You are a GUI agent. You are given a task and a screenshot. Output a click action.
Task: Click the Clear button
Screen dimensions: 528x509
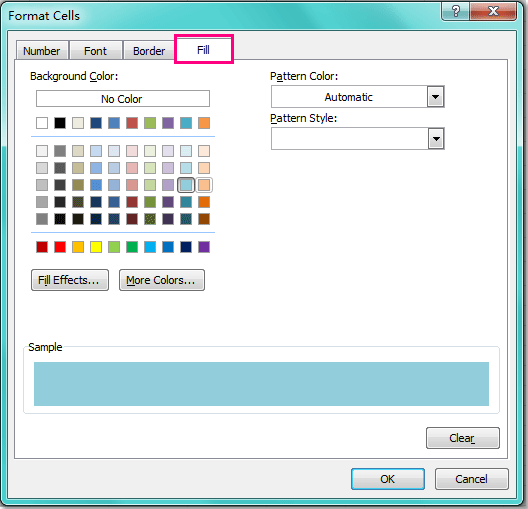pos(463,438)
